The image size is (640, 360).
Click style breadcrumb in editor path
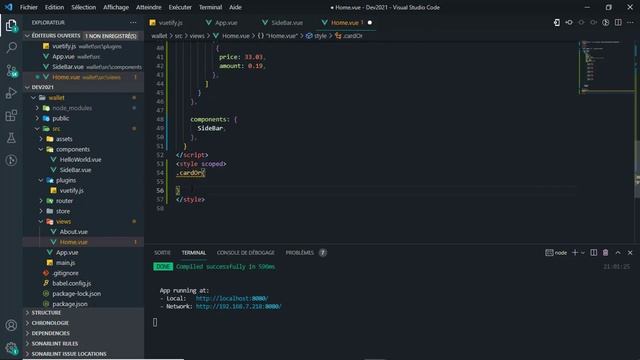320,36
